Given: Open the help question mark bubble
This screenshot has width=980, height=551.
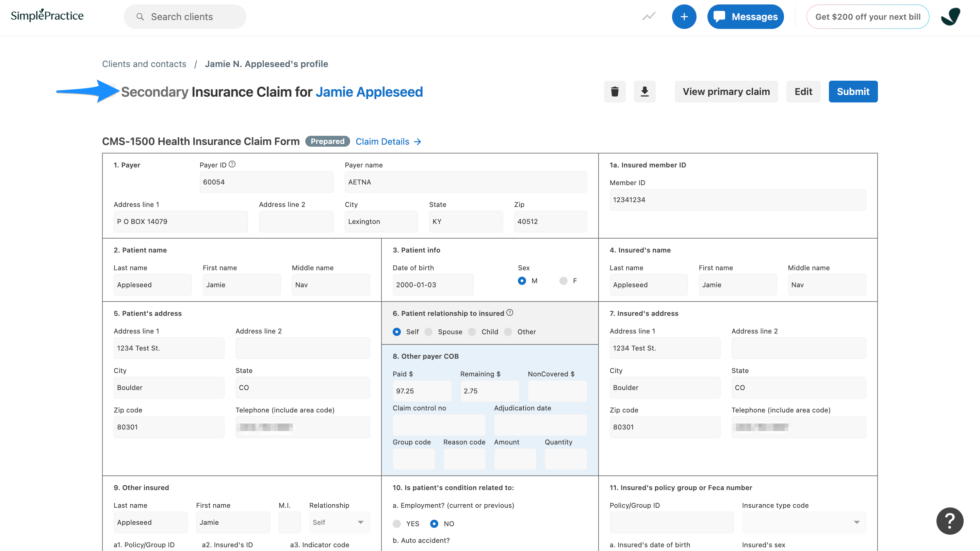Looking at the screenshot, I should point(950,521).
